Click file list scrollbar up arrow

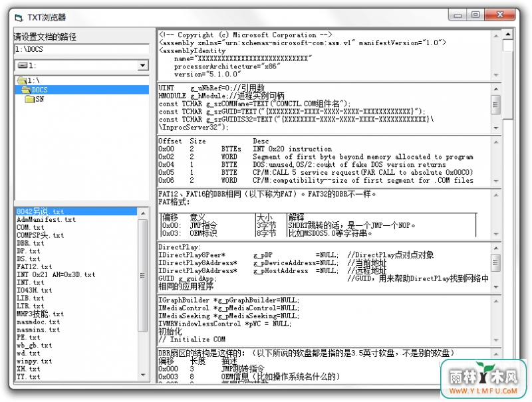143,213
